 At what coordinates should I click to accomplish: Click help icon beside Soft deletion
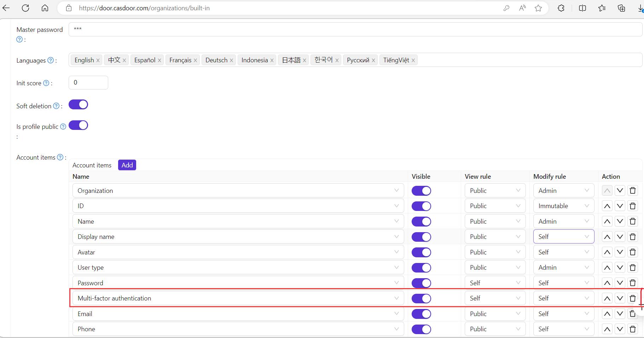(x=56, y=106)
